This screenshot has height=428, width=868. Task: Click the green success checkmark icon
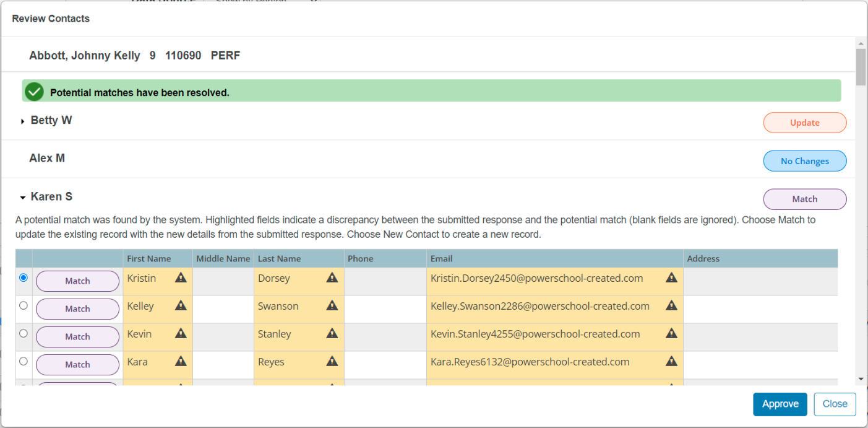[34, 90]
